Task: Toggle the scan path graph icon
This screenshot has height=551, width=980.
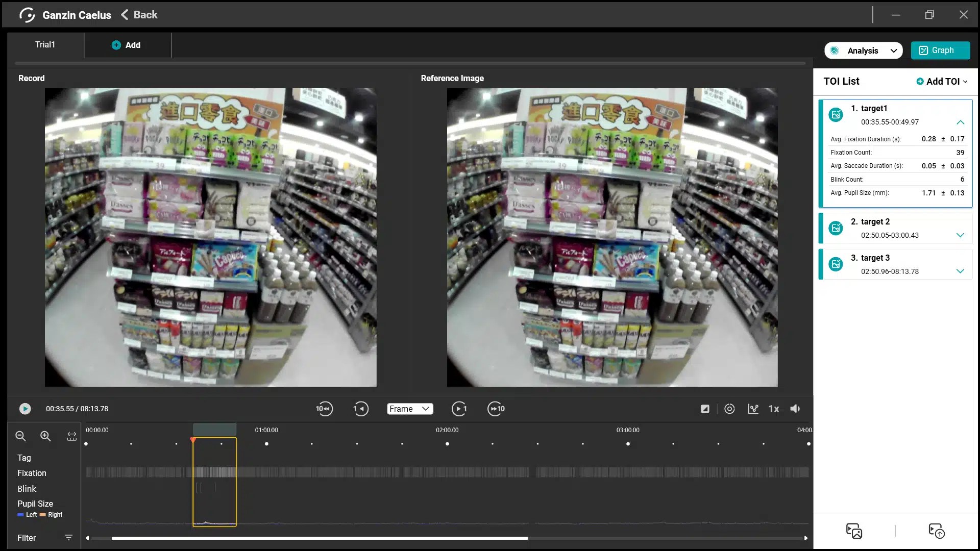Action: (753, 409)
